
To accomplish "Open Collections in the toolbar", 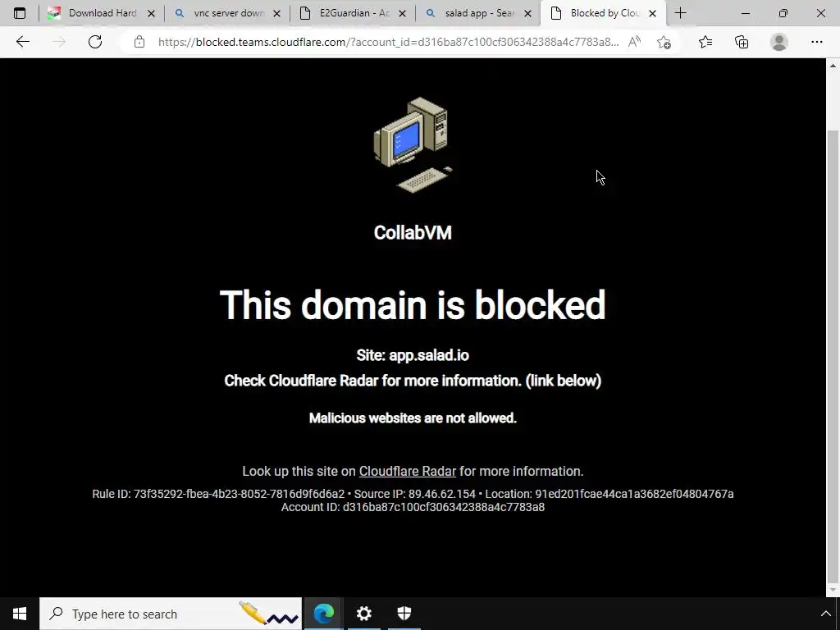I will tap(742, 42).
